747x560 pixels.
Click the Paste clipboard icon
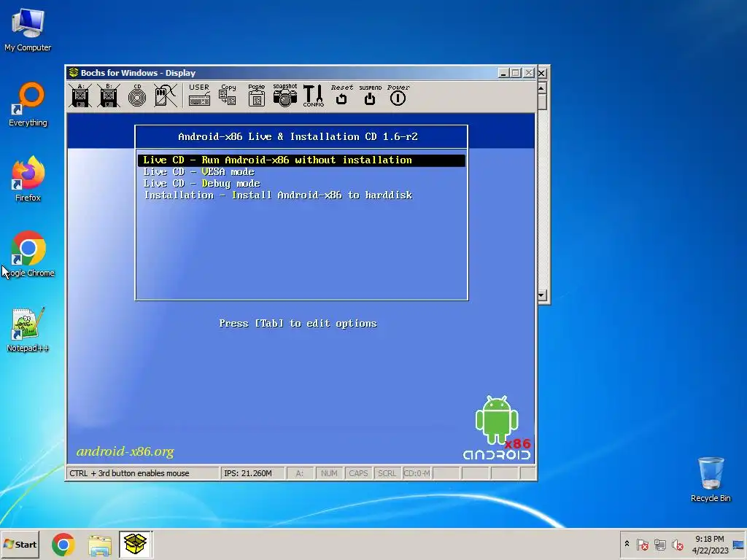click(x=256, y=96)
